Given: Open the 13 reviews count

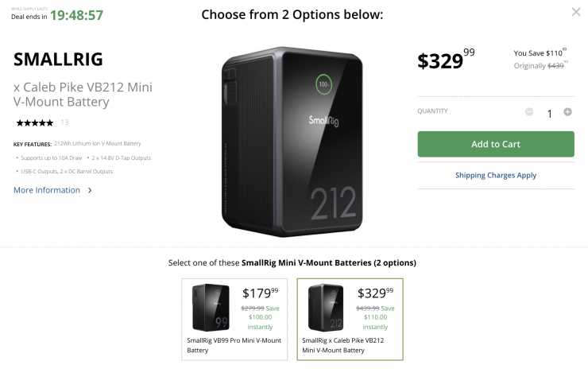Looking at the screenshot, I should (64, 122).
